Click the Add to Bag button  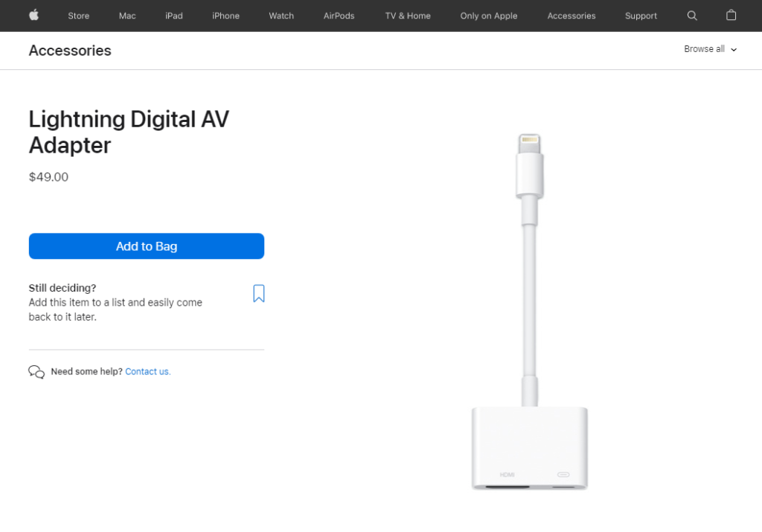[146, 246]
